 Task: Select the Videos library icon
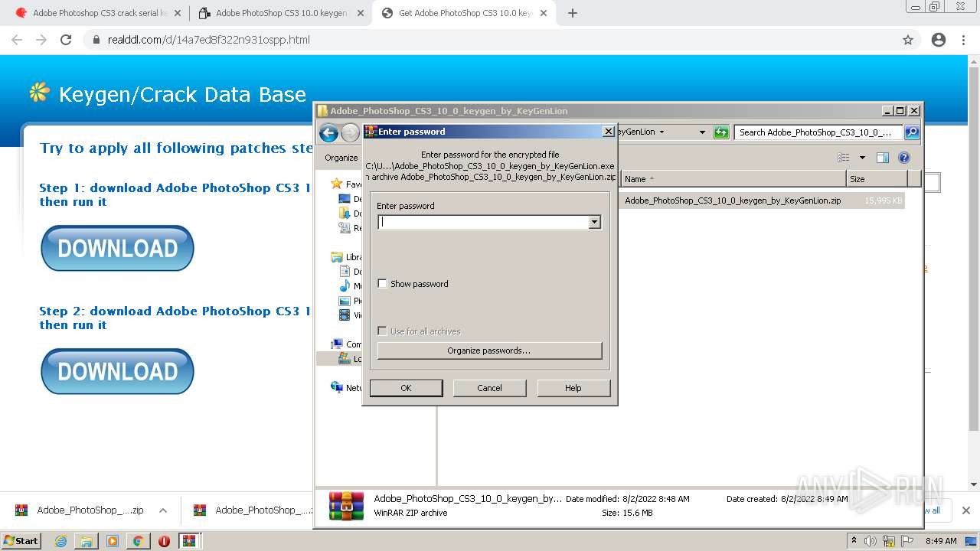click(345, 315)
